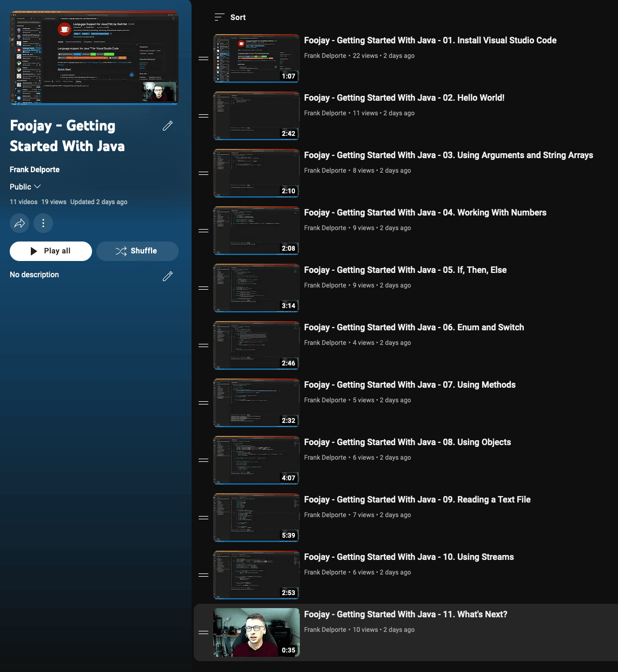Image resolution: width=618 pixels, height=672 pixels.
Task: Edit the playlist description with pencil icon
Action: [x=168, y=276]
